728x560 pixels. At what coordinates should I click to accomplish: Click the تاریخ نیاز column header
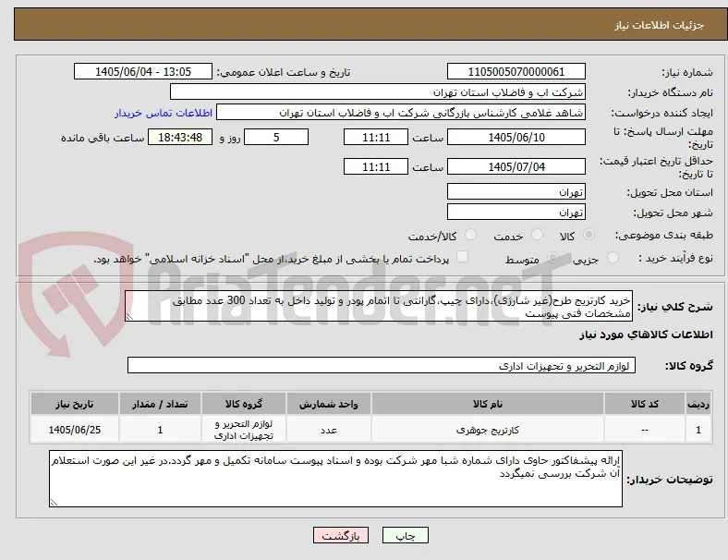[75, 404]
